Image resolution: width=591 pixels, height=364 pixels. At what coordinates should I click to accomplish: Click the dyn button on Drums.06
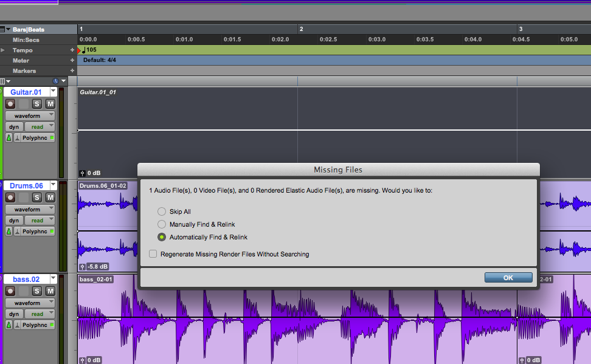(14, 221)
